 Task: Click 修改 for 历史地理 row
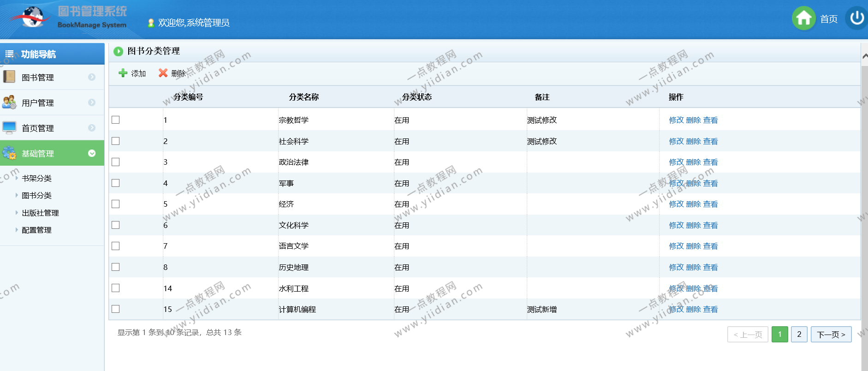pyautogui.click(x=677, y=267)
